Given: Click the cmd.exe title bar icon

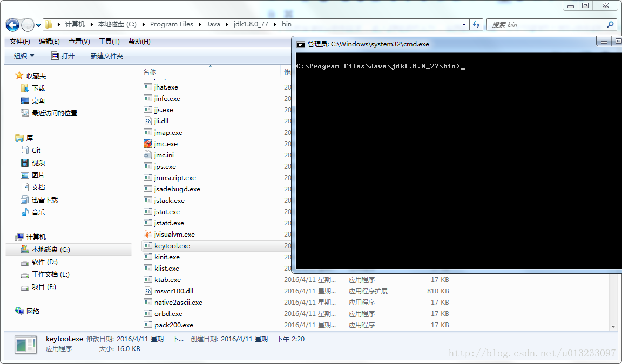Looking at the screenshot, I should (301, 44).
